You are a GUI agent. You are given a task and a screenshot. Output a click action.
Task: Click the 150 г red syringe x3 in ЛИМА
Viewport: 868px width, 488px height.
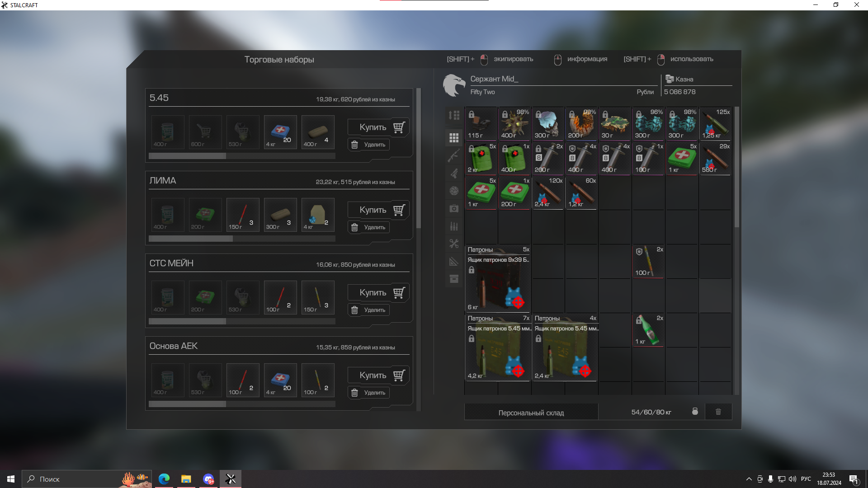[x=243, y=215]
